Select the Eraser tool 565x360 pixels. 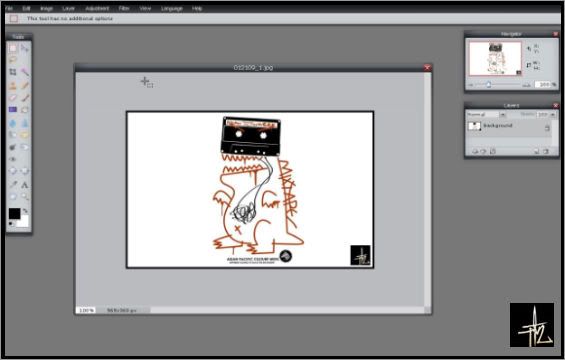[13, 98]
